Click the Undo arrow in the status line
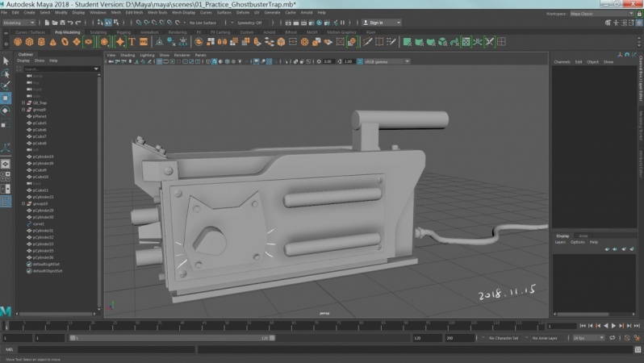Viewport: 644px width, 363px height. pyautogui.click(x=70, y=23)
